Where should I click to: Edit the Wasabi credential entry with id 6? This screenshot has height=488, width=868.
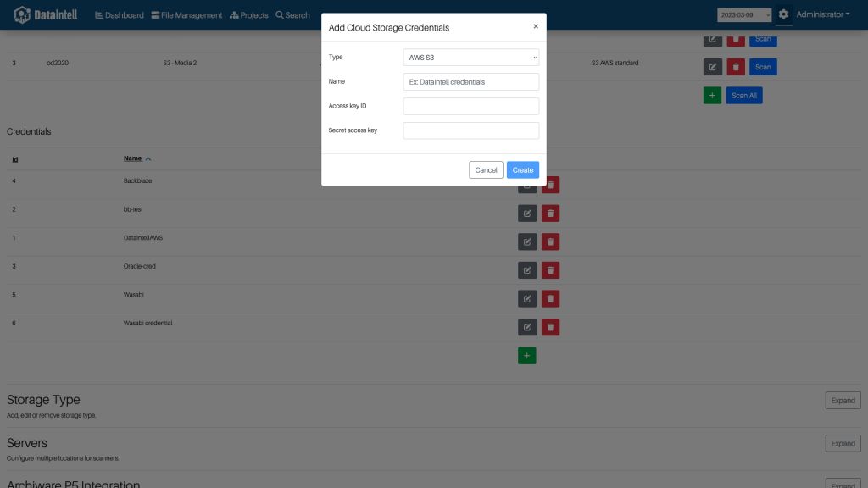click(x=527, y=327)
